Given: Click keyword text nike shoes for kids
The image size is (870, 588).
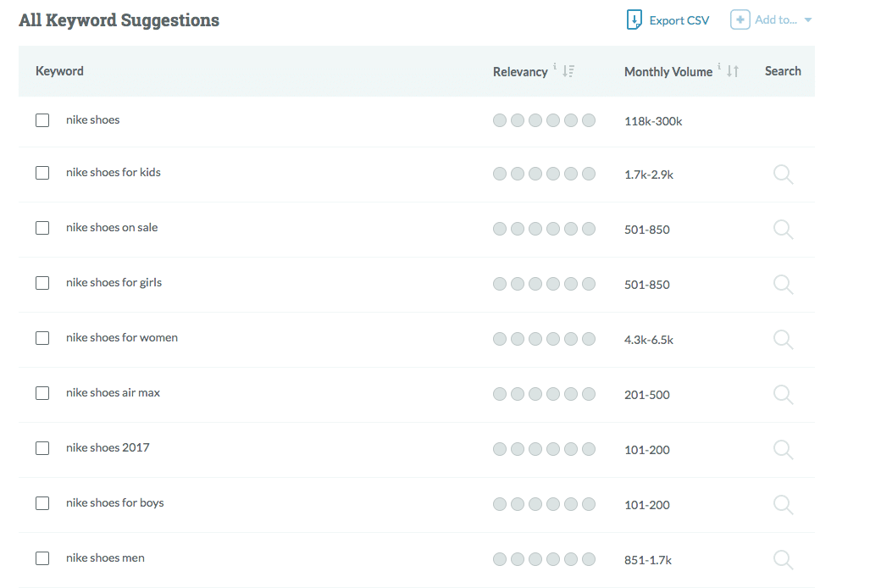Looking at the screenshot, I should [x=114, y=173].
